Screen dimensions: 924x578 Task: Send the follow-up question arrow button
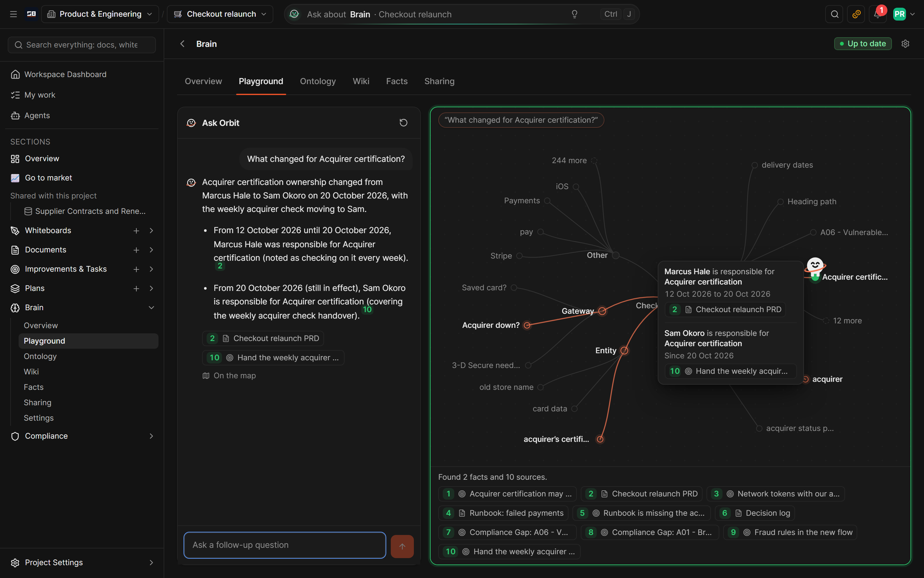pos(402,546)
